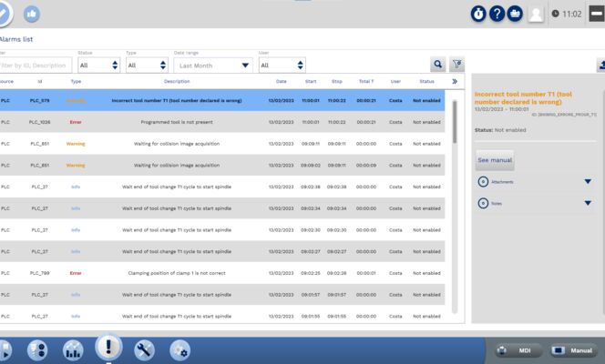Click the See manual button

[x=495, y=160]
